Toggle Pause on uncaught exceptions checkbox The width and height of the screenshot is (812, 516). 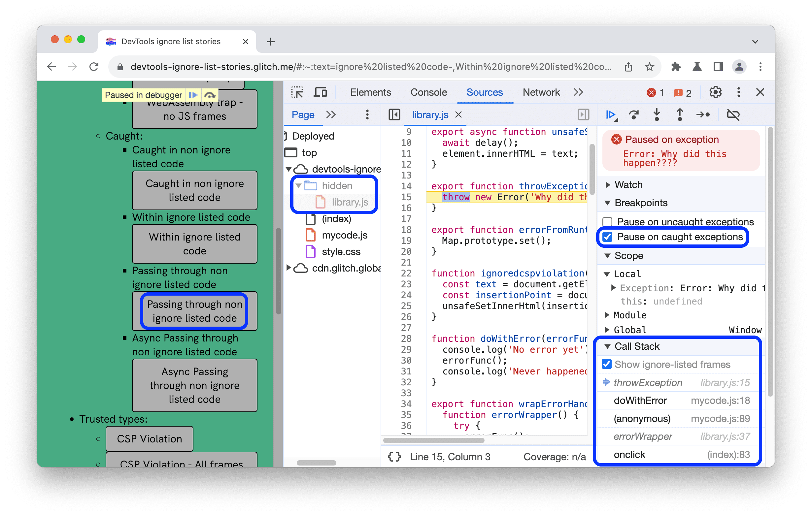(610, 221)
